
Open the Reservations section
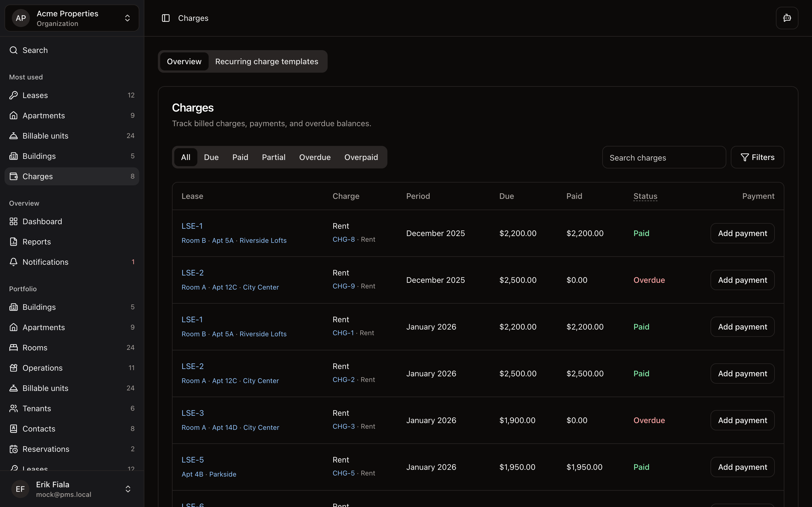46,449
